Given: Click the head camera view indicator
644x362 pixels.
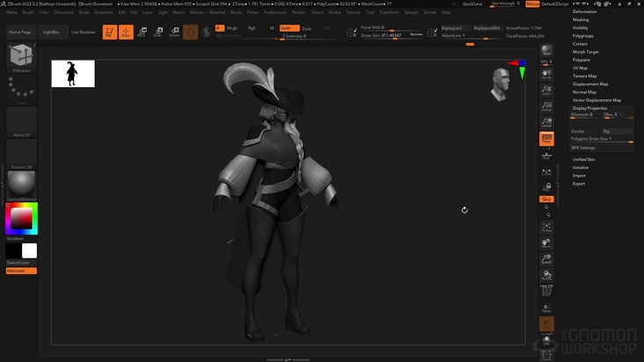Looking at the screenshot, I should (501, 84).
